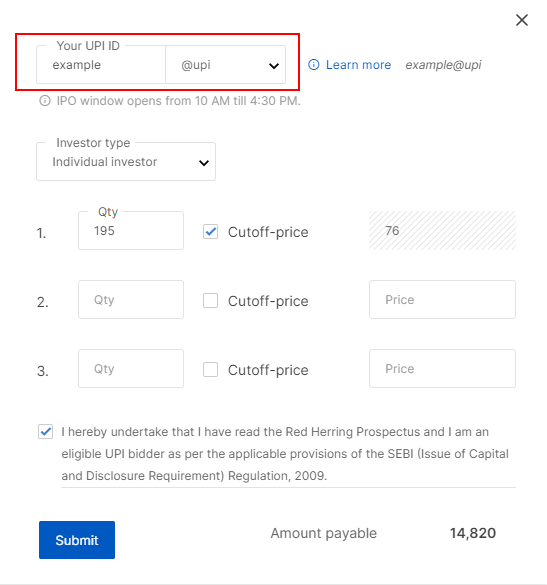The image size is (547, 585).
Task: Close the IPO application dialog
Action: (x=522, y=20)
